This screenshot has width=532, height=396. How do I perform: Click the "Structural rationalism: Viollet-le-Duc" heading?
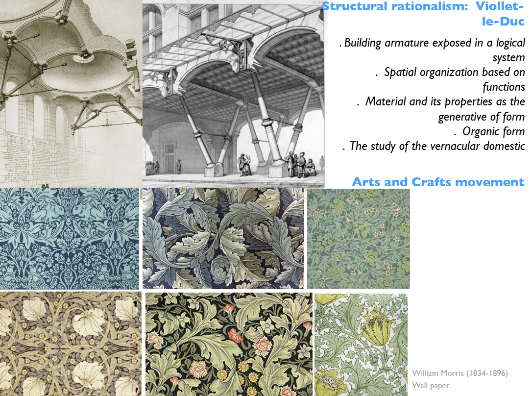tap(423, 14)
